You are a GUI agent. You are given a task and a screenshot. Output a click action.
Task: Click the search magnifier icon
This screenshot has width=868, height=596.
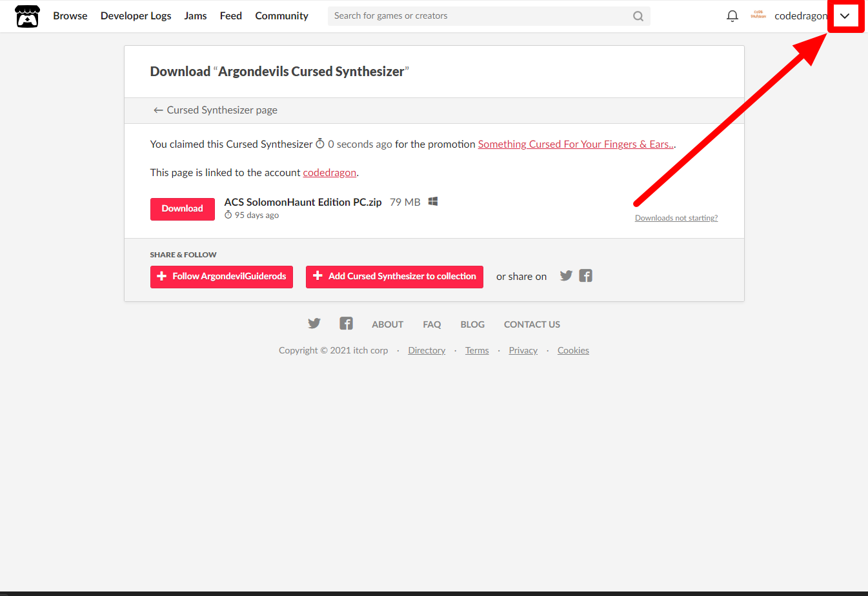point(638,16)
